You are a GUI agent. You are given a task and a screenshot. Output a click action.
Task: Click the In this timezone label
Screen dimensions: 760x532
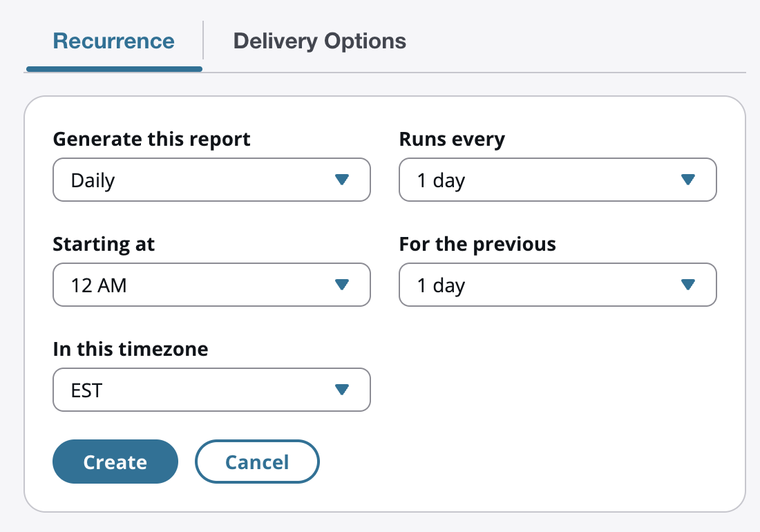[x=131, y=349]
